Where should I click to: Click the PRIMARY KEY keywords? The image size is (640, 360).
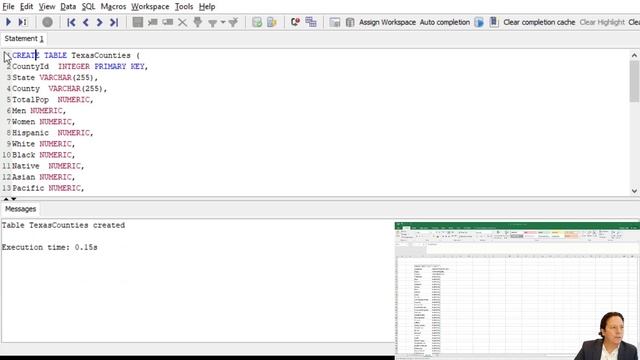[x=120, y=67]
